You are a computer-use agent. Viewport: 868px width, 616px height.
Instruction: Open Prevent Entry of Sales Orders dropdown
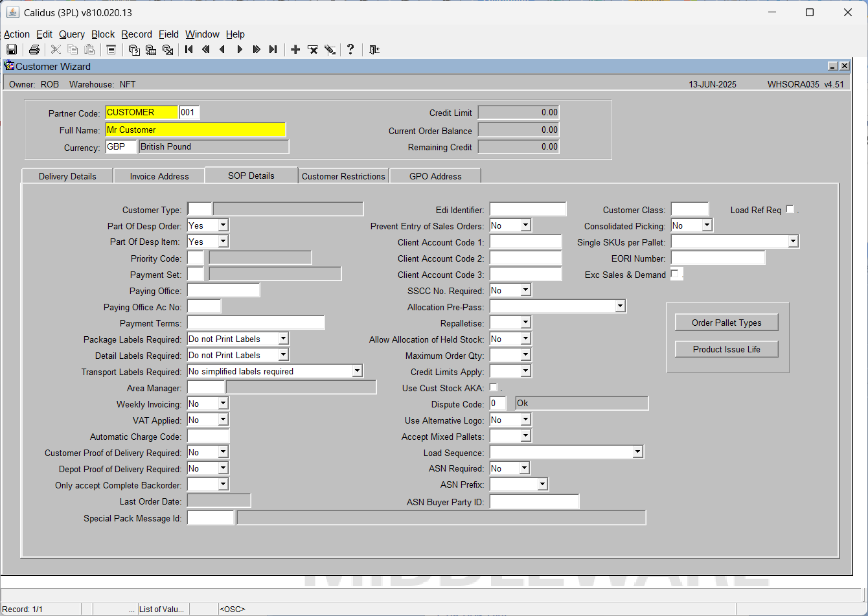525,225
